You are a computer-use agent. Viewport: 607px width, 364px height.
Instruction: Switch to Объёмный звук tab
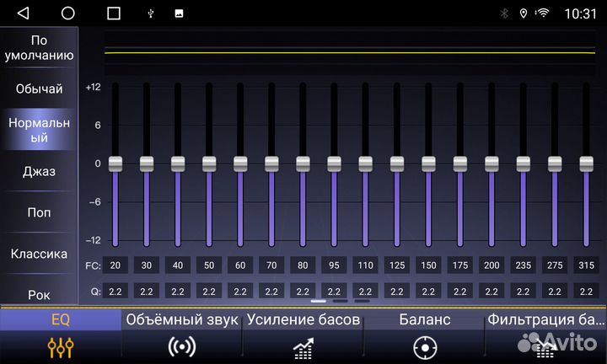(x=182, y=320)
